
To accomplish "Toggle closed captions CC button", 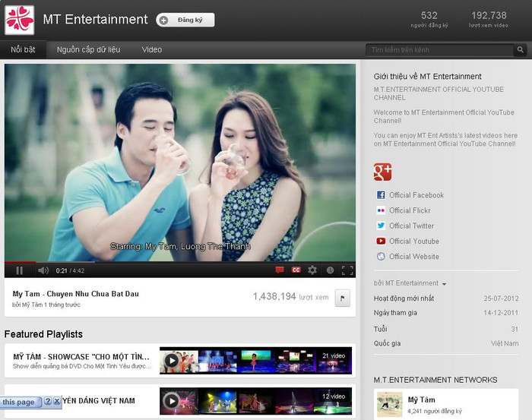I will (296, 270).
